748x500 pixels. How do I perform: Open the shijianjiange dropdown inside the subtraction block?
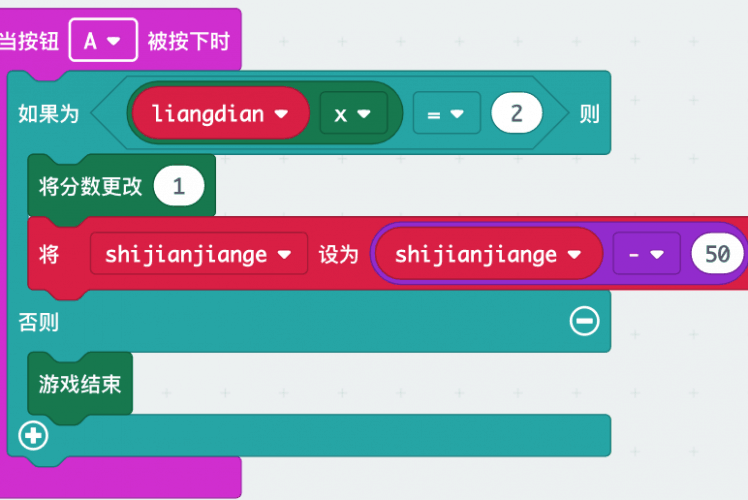point(487,254)
